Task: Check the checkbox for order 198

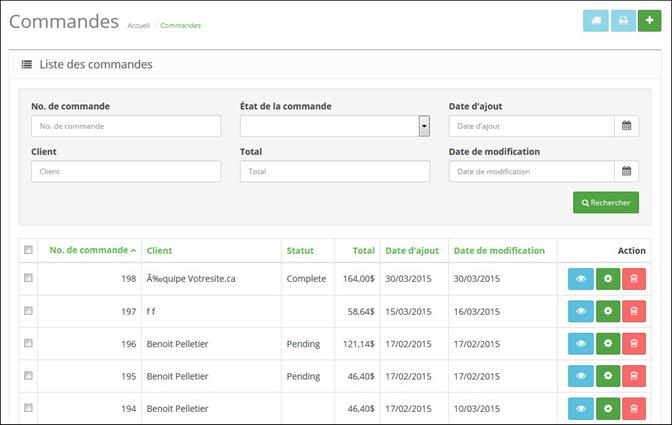Action: click(x=28, y=278)
